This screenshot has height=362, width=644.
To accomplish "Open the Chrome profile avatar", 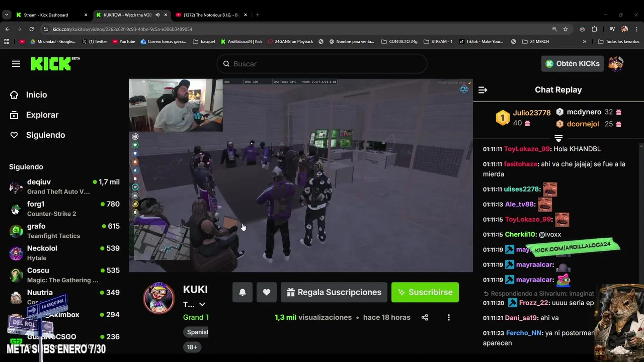I will pos(624,29).
